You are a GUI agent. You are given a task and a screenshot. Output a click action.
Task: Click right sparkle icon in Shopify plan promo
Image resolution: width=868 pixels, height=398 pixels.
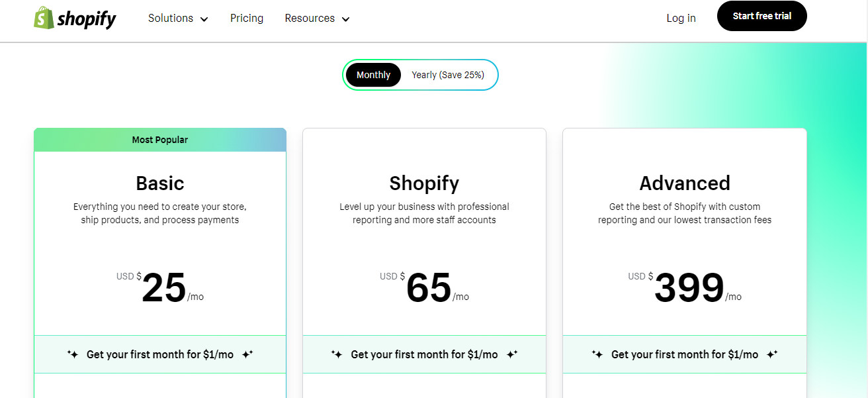click(512, 354)
